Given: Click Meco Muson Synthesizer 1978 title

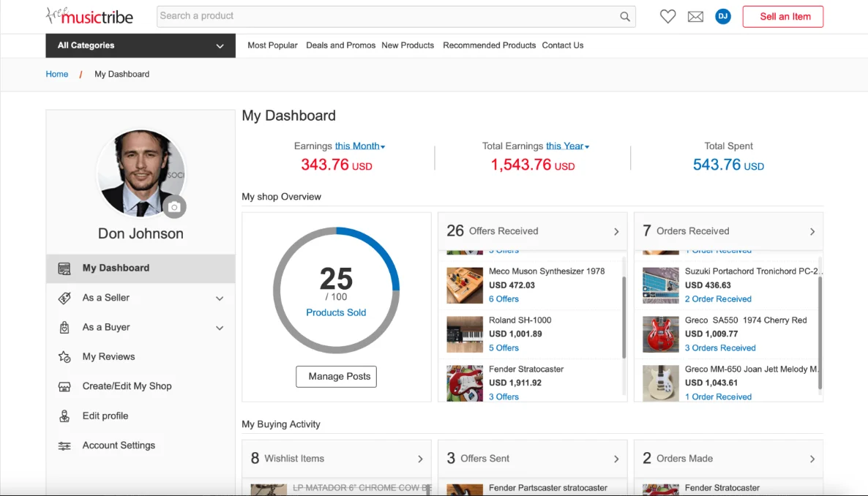Looking at the screenshot, I should point(547,271).
